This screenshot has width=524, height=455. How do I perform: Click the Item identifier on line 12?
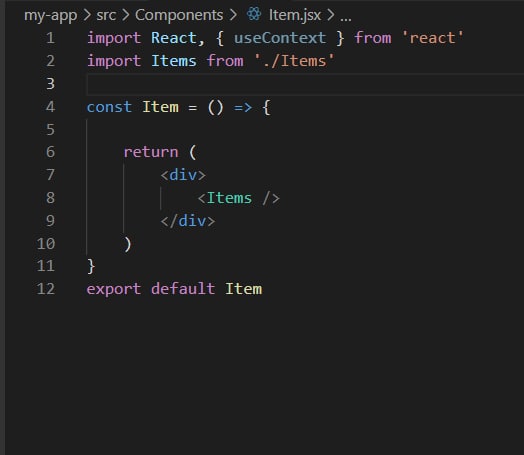pos(244,289)
